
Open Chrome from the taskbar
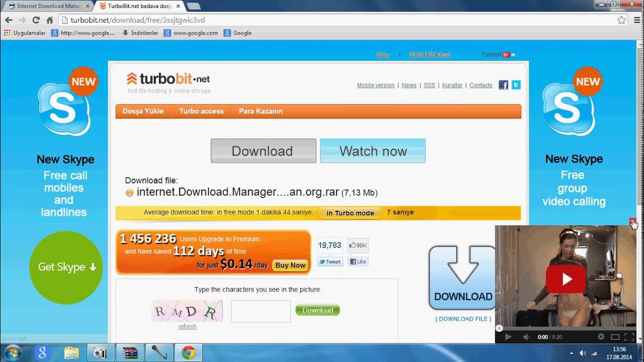coord(189,353)
